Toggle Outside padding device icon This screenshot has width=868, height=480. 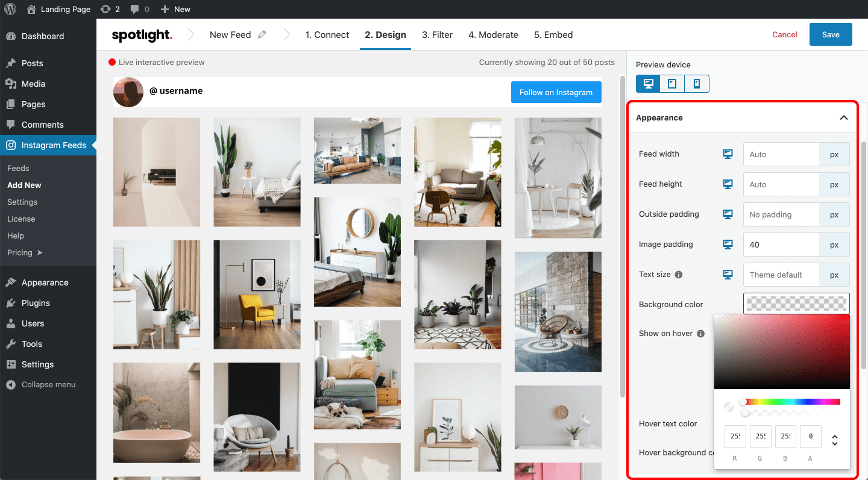point(728,214)
